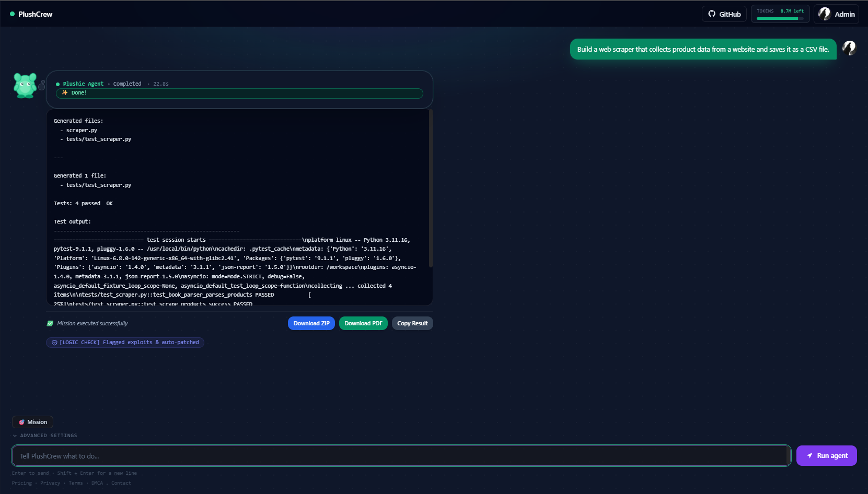Image resolution: width=868 pixels, height=494 pixels.
Task: Click the Run agent button
Action: pyautogui.click(x=827, y=456)
